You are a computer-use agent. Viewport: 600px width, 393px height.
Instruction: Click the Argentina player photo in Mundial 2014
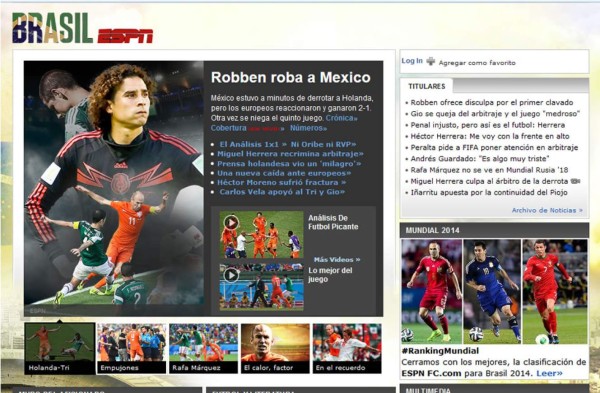(x=492, y=291)
